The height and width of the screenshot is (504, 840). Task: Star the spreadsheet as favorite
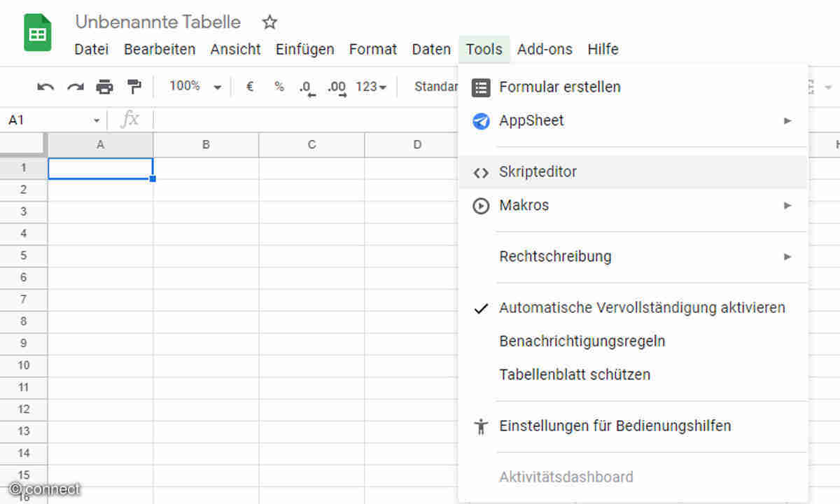(x=269, y=22)
